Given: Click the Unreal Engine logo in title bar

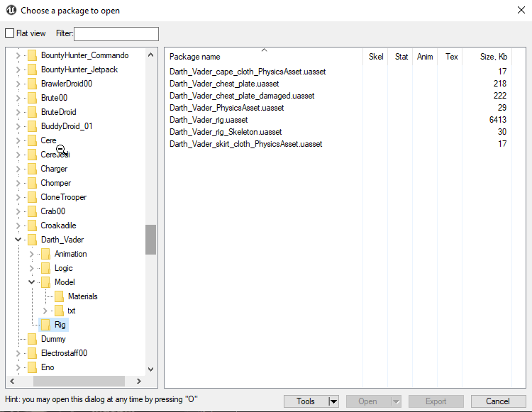Looking at the screenshot, I should click(x=11, y=11).
